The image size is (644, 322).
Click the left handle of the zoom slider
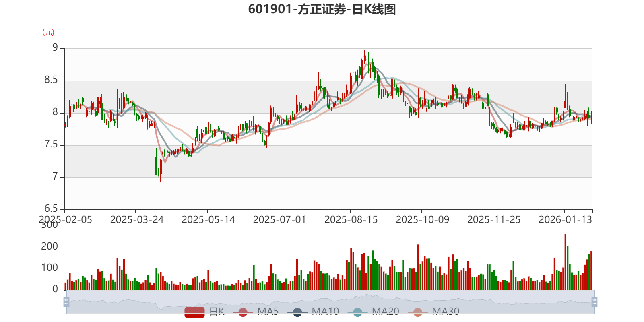[x=66, y=302]
